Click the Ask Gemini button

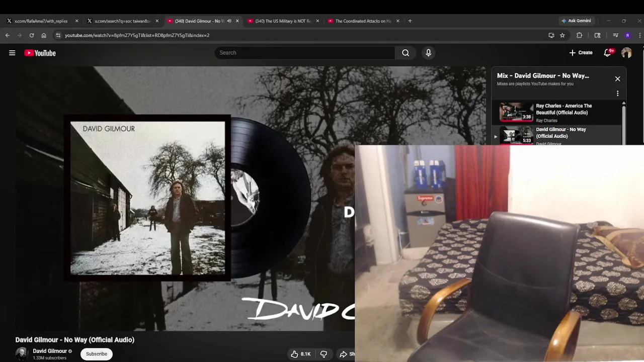[576, 21]
